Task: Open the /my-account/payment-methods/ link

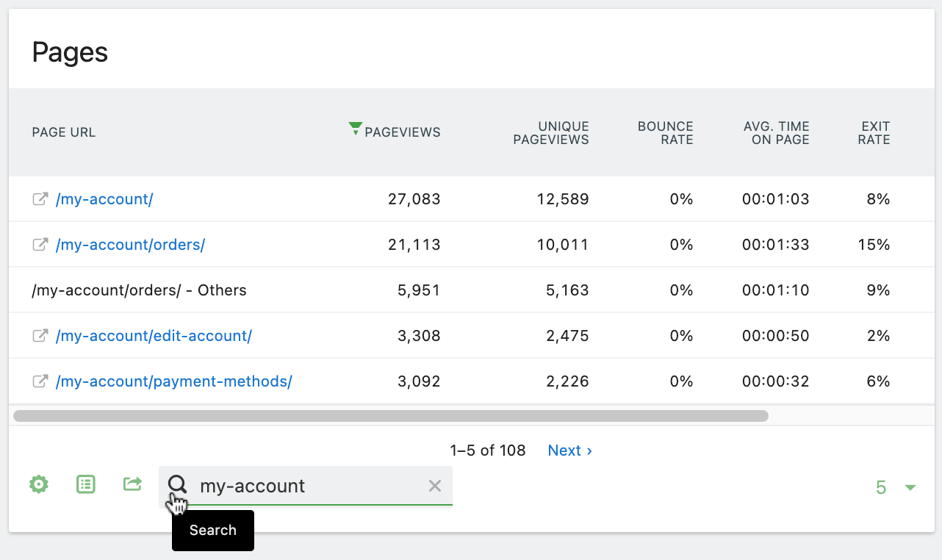Action: point(173,381)
